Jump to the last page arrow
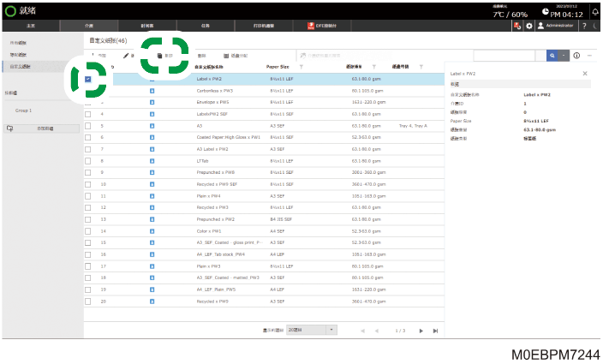603x364 pixels. point(435,331)
